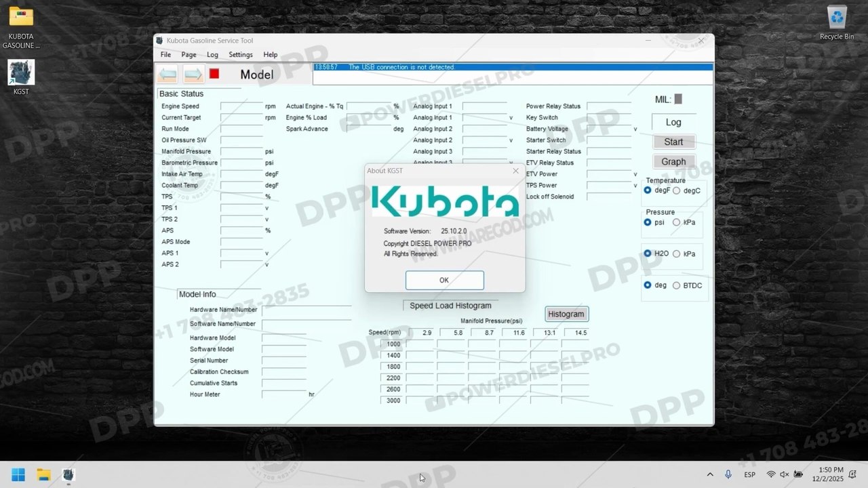Screen dimensions: 868x488
Task: Click the 1000 rpm histogram row label
Action: 393,344
